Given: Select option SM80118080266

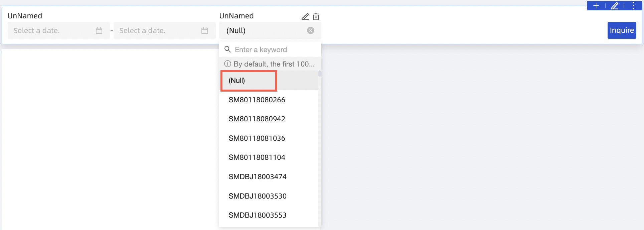Looking at the screenshot, I should click(x=257, y=100).
